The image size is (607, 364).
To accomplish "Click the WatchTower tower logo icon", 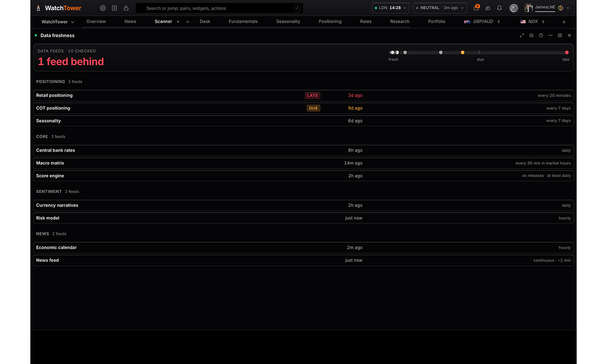I will tap(38, 8).
